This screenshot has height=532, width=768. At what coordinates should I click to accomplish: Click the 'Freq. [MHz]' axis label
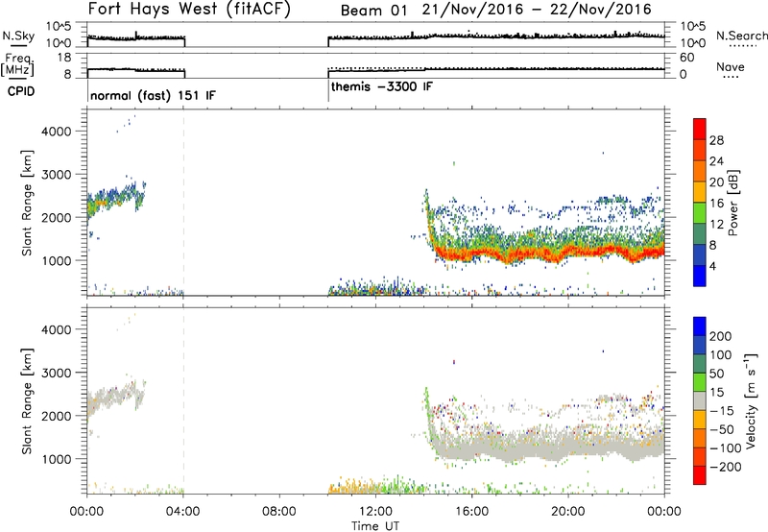coord(18,64)
